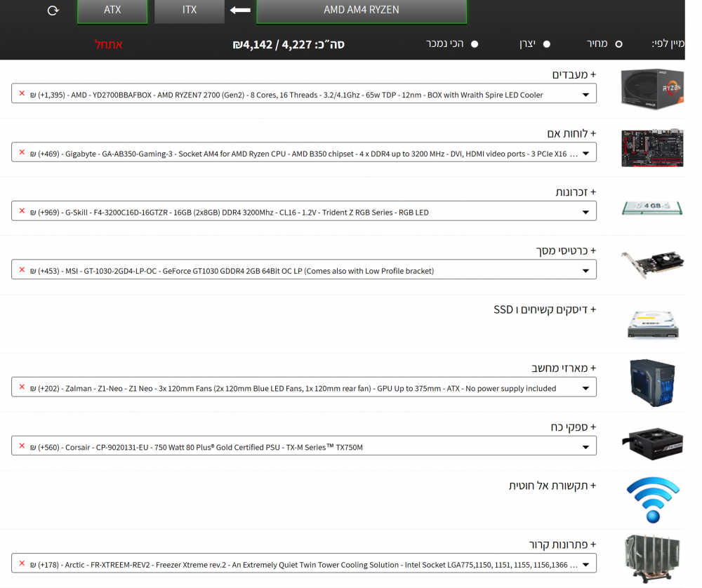Click the blue Wi-Fi signal image
Screen dimensions: 702x588
(x=653, y=500)
